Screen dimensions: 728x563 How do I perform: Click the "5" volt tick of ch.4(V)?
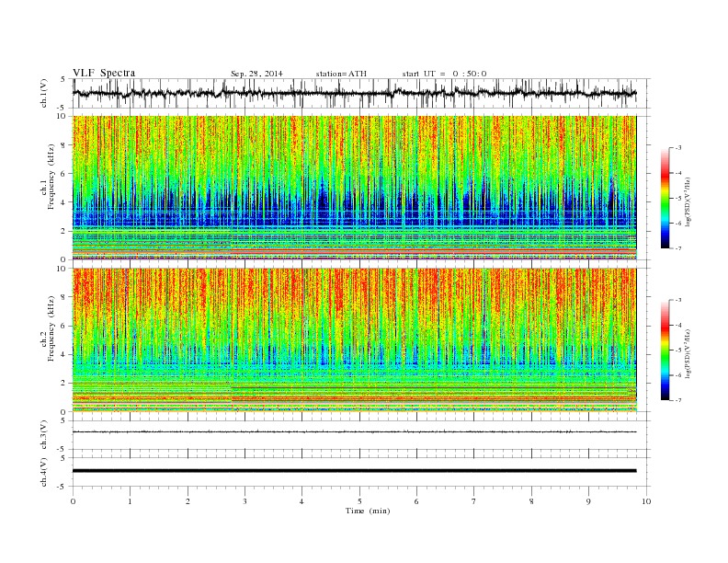63,458
